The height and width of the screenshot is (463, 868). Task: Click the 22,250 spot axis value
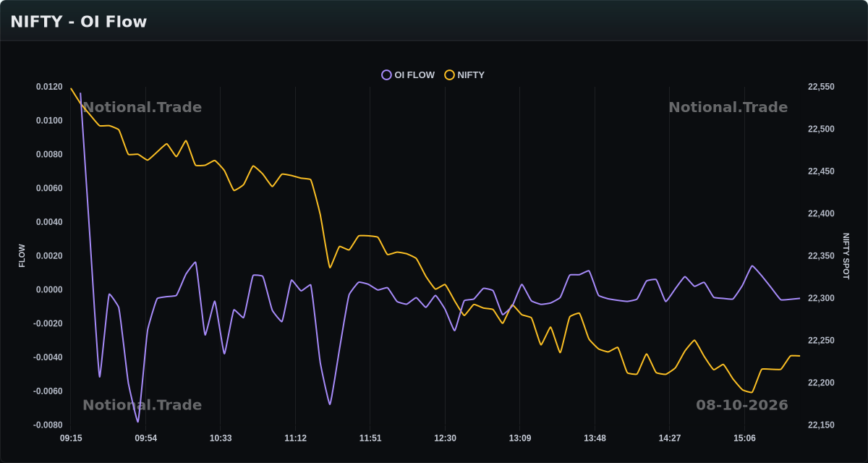pos(821,341)
